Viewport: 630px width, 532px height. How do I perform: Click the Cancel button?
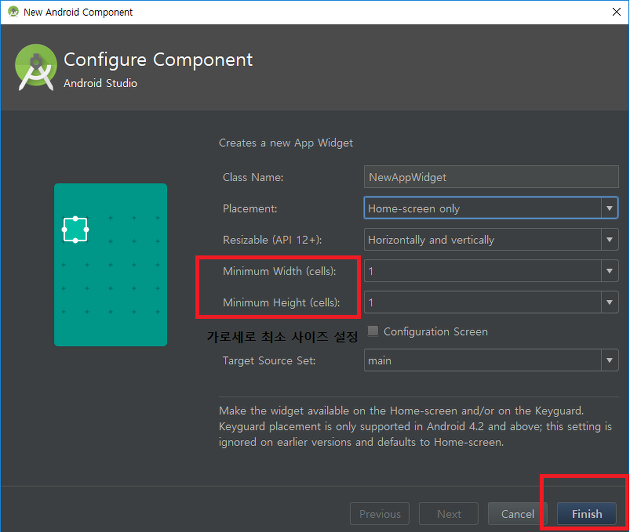click(x=518, y=514)
